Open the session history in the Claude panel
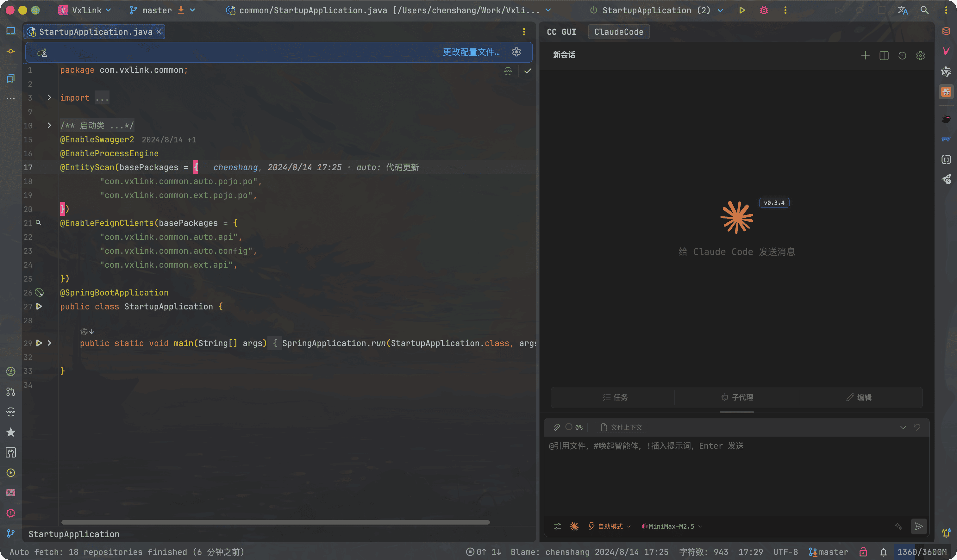The width and height of the screenshot is (957, 560). tap(902, 55)
